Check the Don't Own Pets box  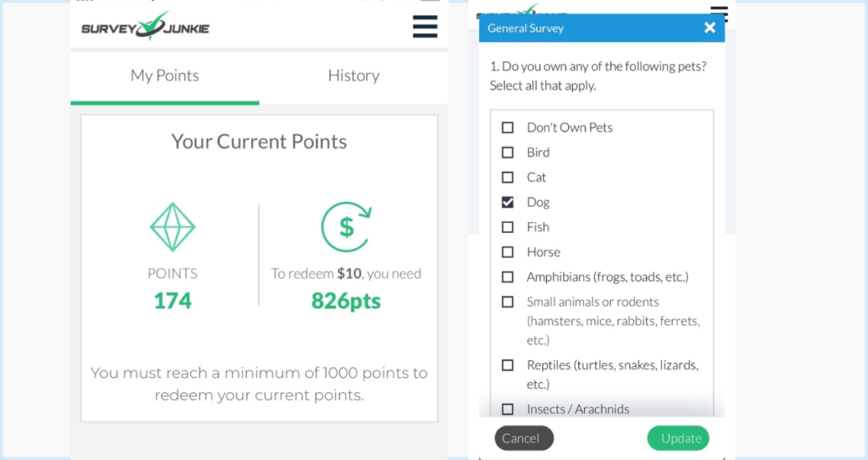(x=508, y=128)
